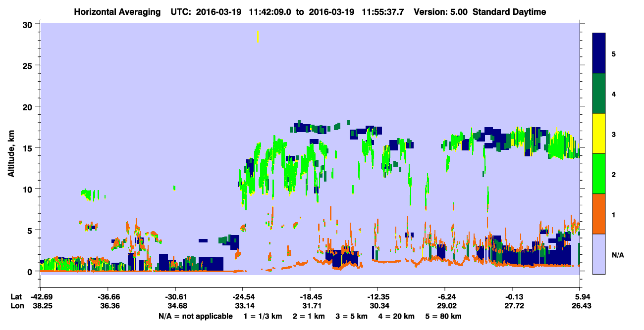Click the y-axis tick label 15
The image size is (644, 330).
[x=29, y=148]
